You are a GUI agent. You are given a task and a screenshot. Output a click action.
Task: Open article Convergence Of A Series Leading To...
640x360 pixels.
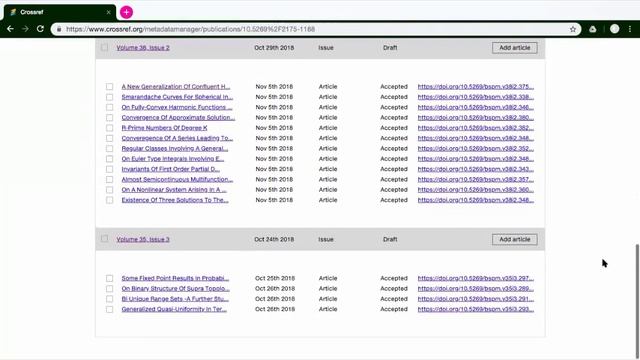177,138
